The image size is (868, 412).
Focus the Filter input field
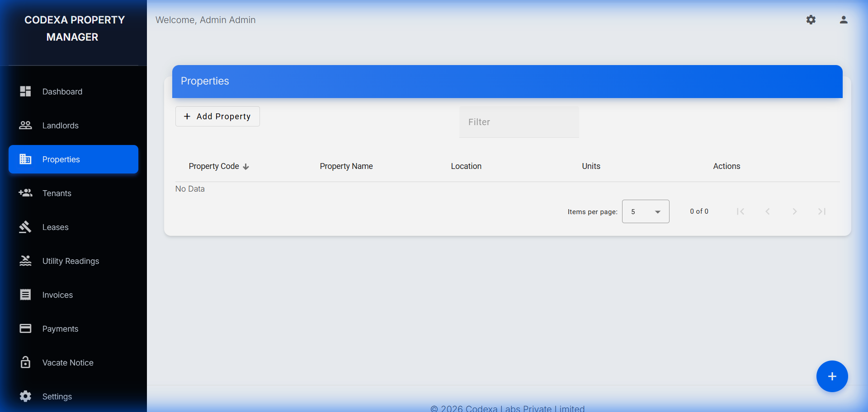(x=519, y=122)
